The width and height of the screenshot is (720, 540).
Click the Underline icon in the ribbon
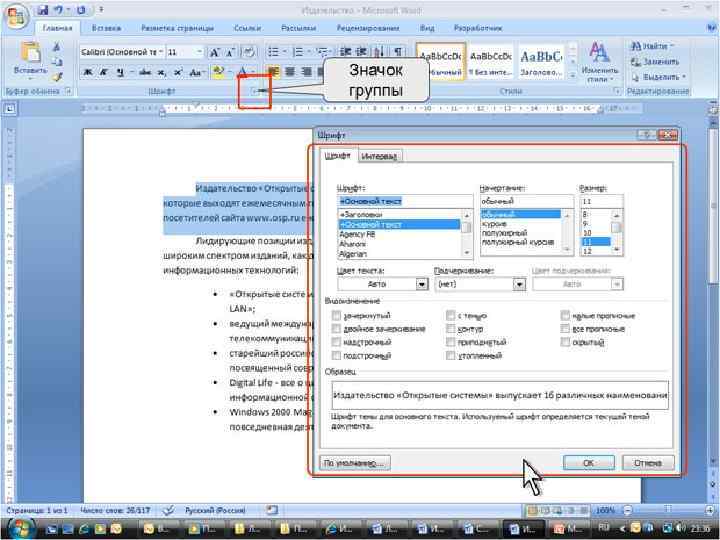[x=120, y=72]
